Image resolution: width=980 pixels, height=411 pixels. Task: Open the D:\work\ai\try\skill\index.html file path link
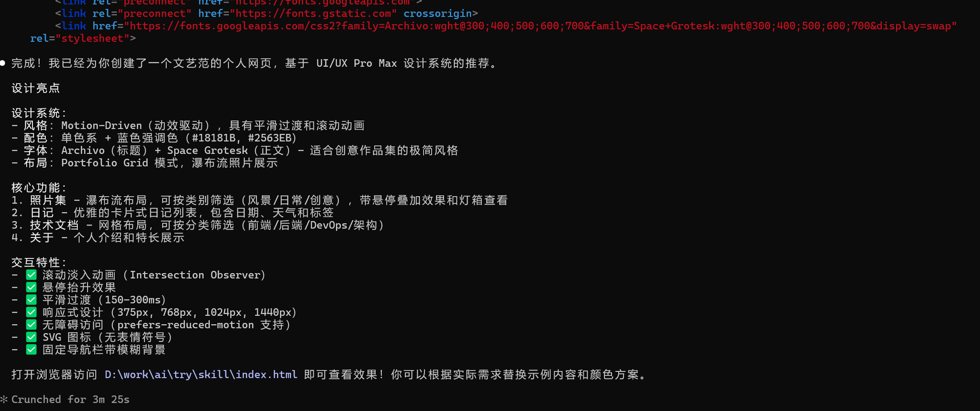click(201, 375)
